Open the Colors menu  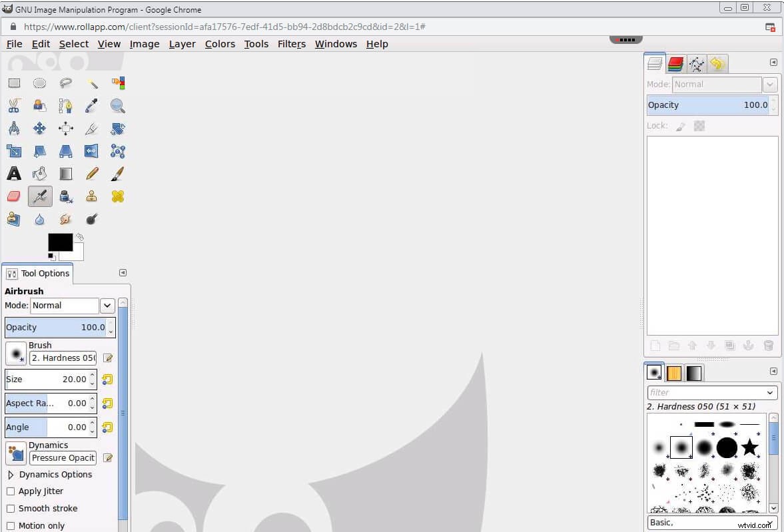point(220,44)
